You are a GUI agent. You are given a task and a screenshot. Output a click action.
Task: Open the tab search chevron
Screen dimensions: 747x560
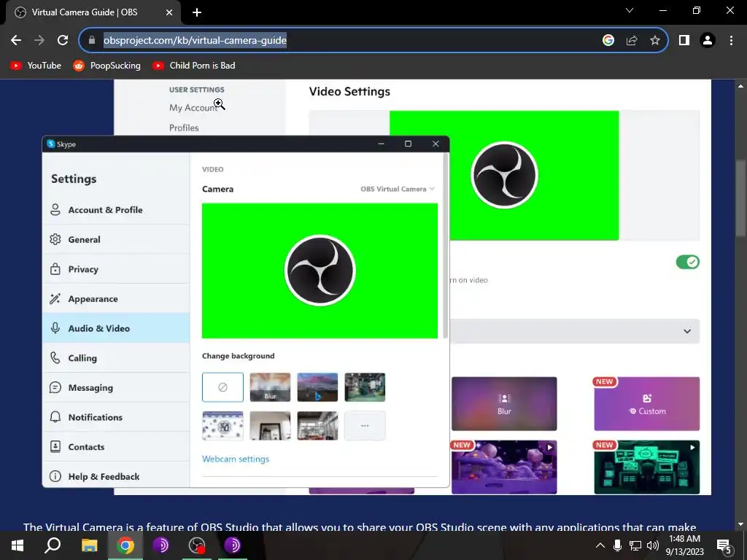pyautogui.click(x=630, y=10)
